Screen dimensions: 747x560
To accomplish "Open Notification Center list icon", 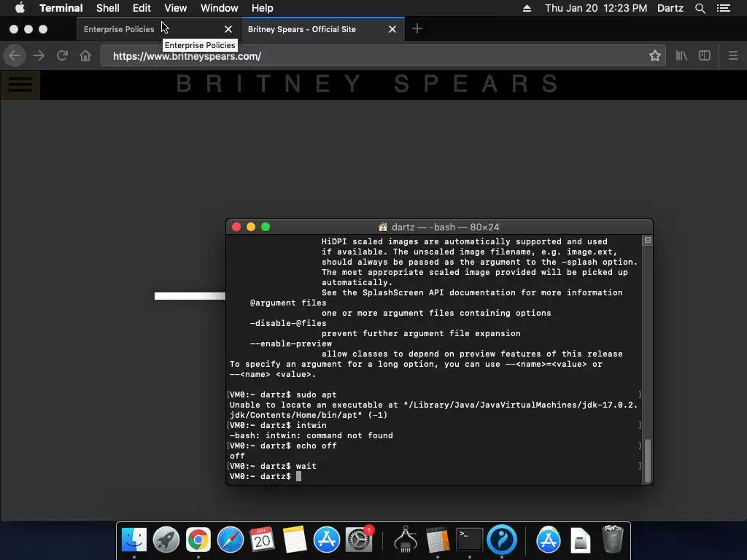I will 724,8.
